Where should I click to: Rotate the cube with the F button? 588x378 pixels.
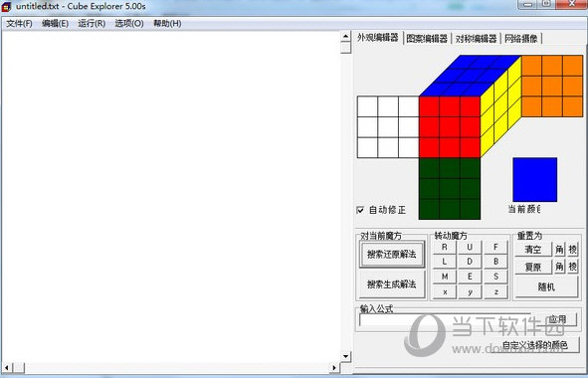click(495, 247)
